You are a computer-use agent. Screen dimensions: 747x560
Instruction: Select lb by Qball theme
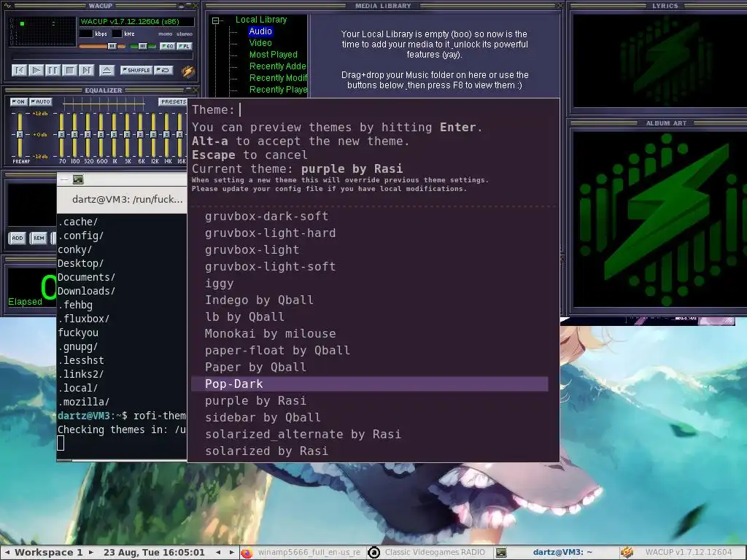pos(370,316)
